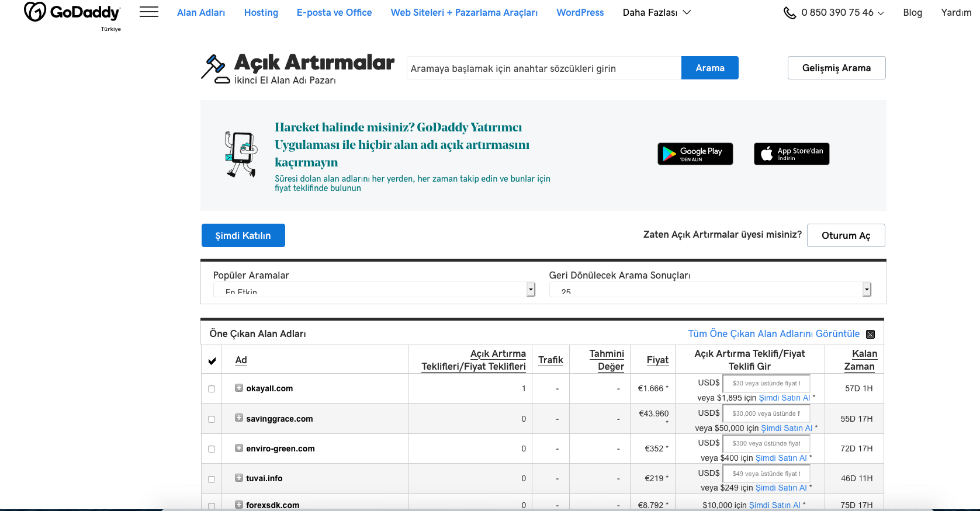Open the hamburger menu icon
Viewport: 980px width, 511px height.
(x=149, y=12)
